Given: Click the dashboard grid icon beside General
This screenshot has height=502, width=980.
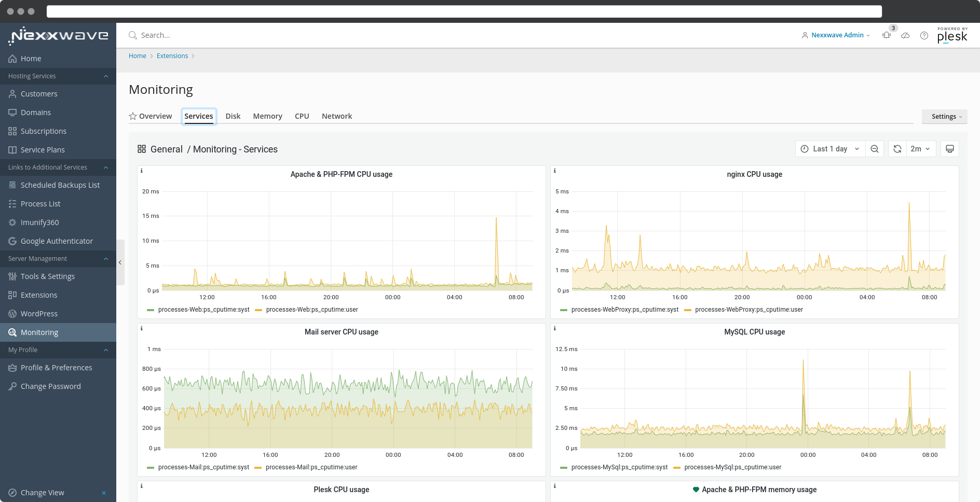Looking at the screenshot, I should coord(142,149).
